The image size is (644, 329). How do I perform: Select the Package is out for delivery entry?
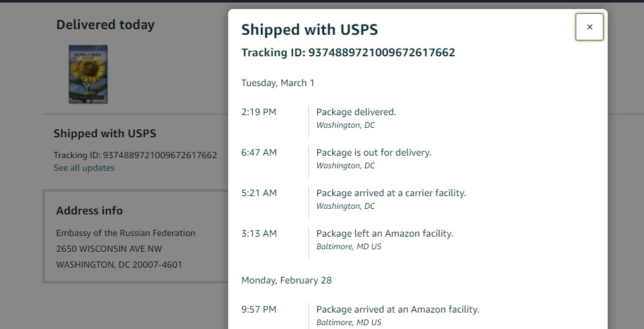(374, 152)
